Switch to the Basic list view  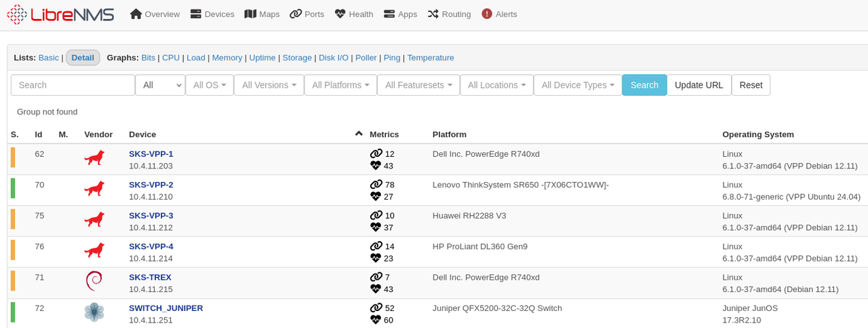pos(49,58)
